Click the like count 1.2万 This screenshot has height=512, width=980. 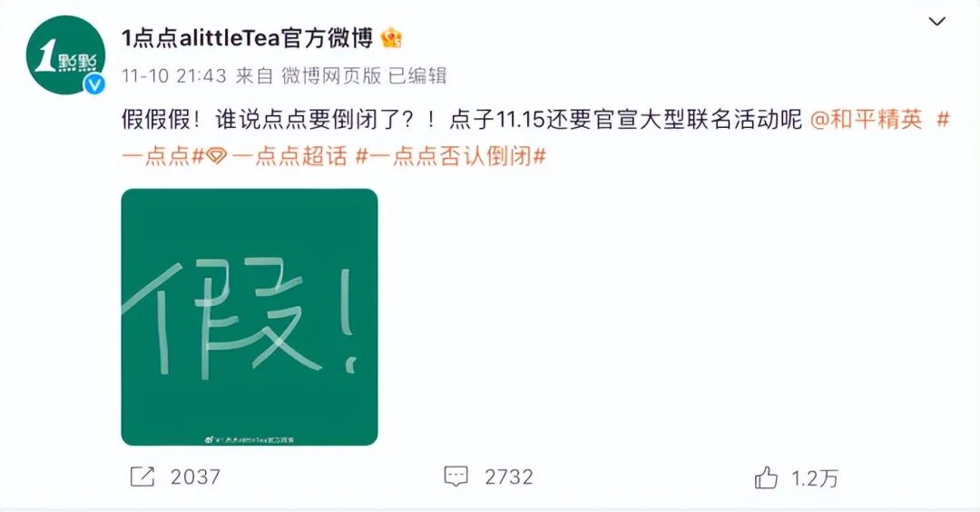pos(814,479)
